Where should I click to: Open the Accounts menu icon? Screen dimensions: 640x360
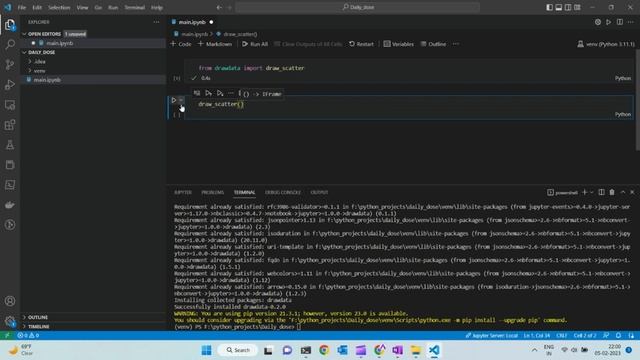tap(10, 301)
